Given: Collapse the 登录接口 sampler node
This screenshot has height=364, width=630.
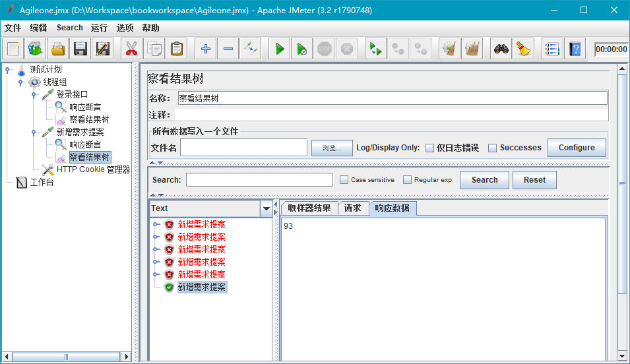Looking at the screenshot, I should (x=34, y=95).
